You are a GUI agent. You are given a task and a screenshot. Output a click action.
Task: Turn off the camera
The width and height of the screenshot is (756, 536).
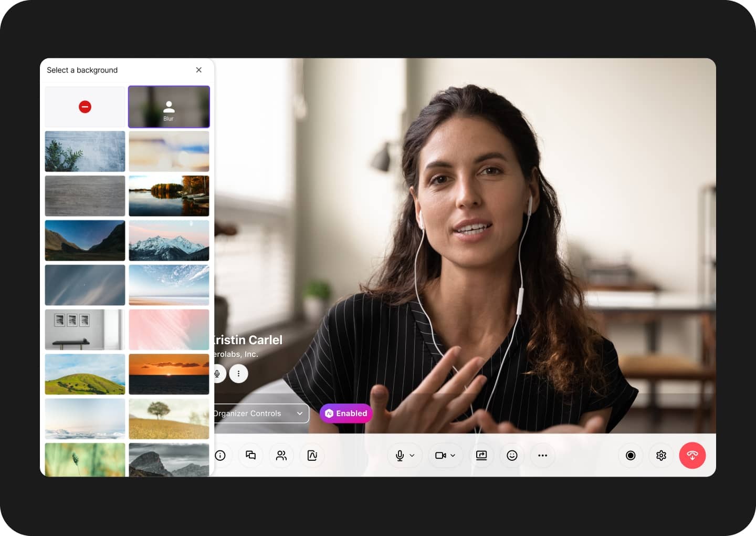tap(440, 456)
